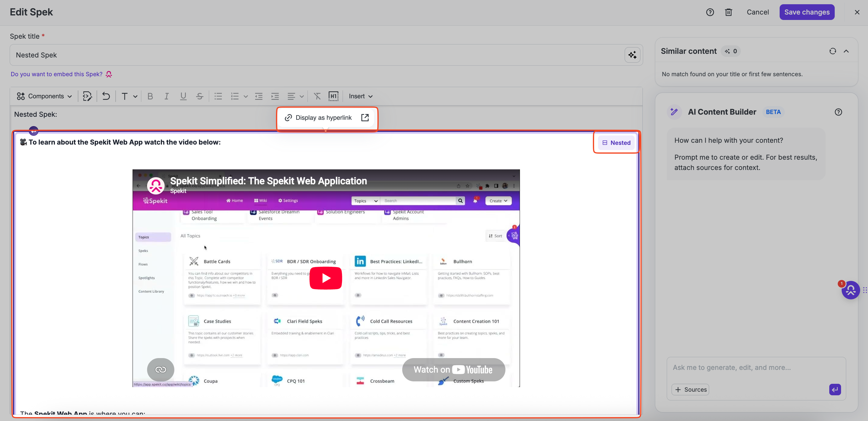Open the 'Do you want to embed this Spek?' link
This screenshot has width=868, height=421.
pyautogui.click(x=57, y=74)
